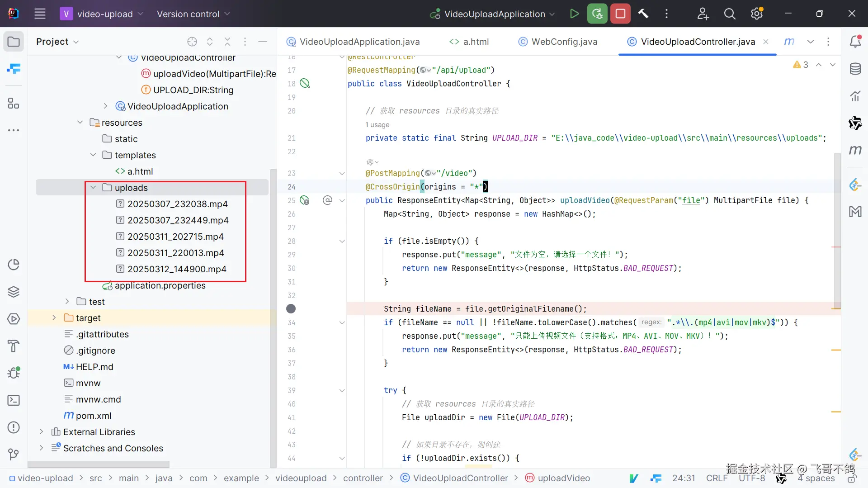Open the Database tool window

(x=855, y=69)
